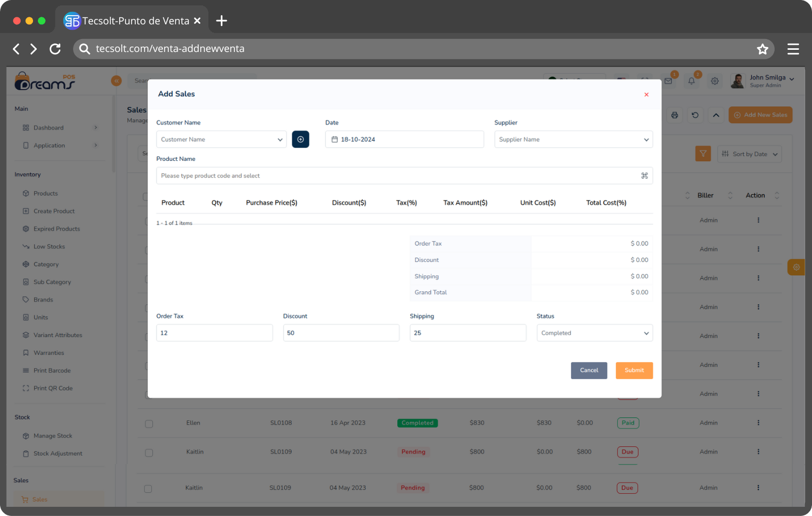The height and width of the screenshot is (516, 812).
Task: Tick the checkbox in Ellen's row
Action: [149, 424]
